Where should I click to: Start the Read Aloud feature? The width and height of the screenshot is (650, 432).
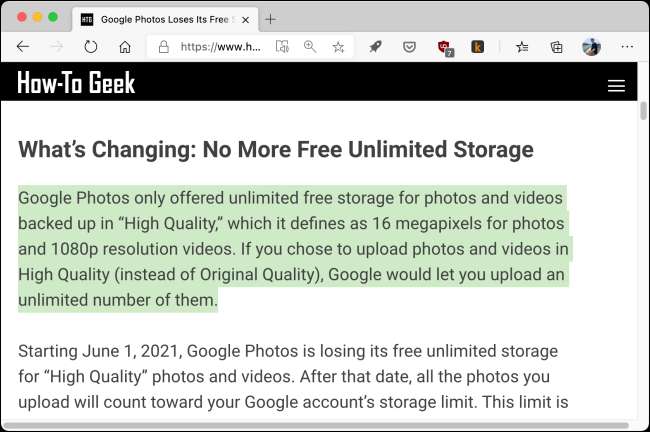pyautogui.click(x=283, y=47)
